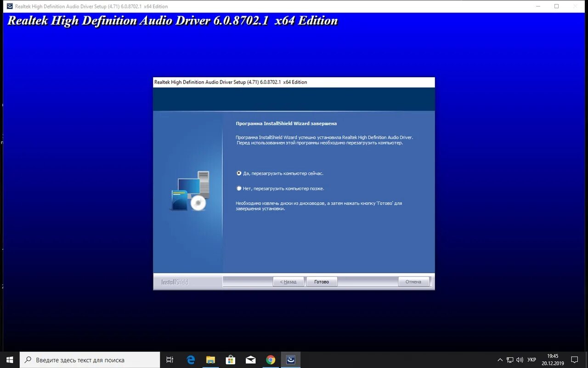Open network settings in the system tray
This screenshot has width=588, height=368.
[510, 360]
